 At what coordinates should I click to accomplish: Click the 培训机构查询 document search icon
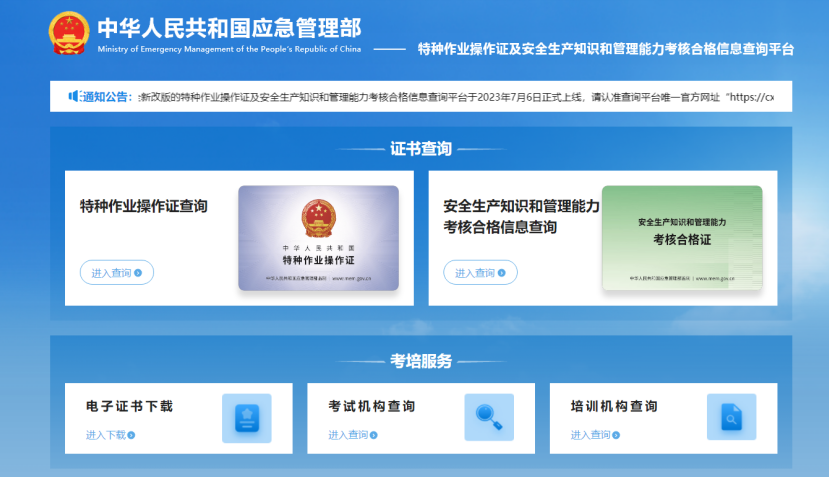[731, 417]
